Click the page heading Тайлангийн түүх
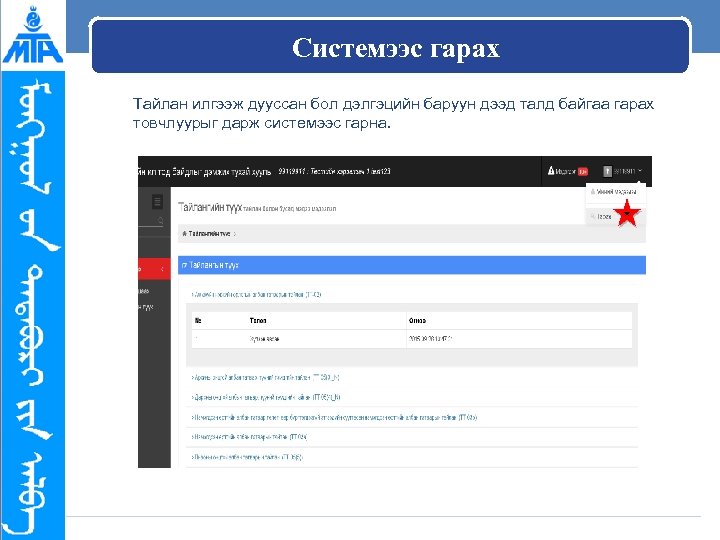The height and width of the screenshot is (540, 720). pyautogui.click(x=210, y=207)
